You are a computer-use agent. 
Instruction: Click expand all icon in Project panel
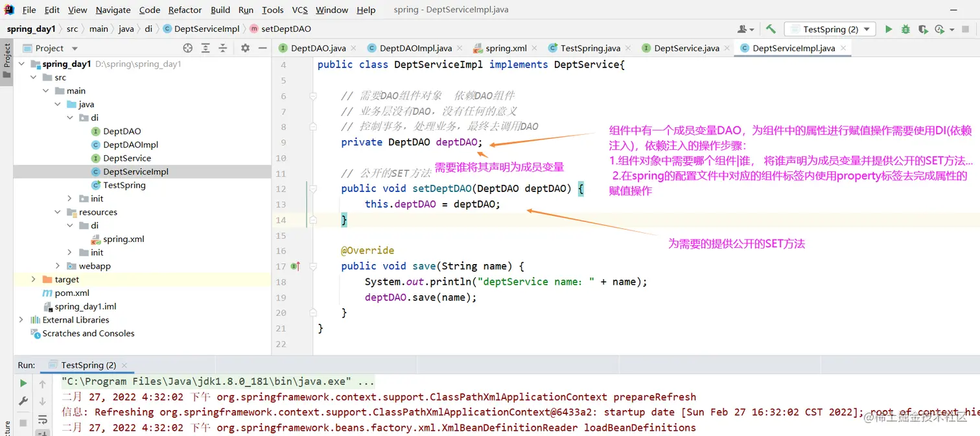tap(205, 48)
